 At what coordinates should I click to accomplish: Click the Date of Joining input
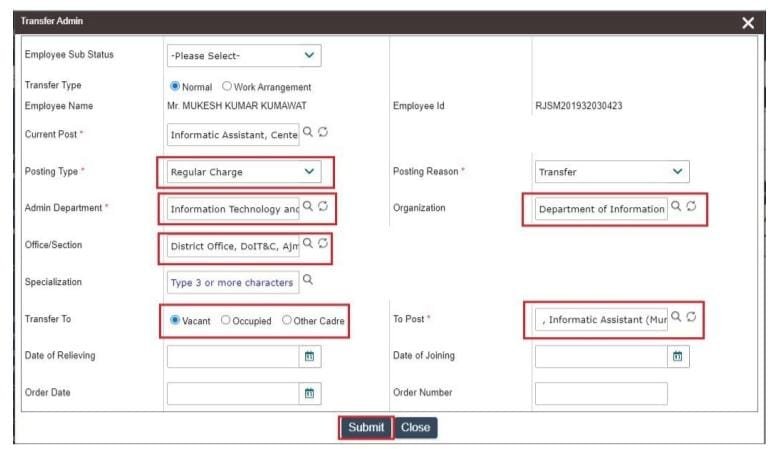(601, 356)
